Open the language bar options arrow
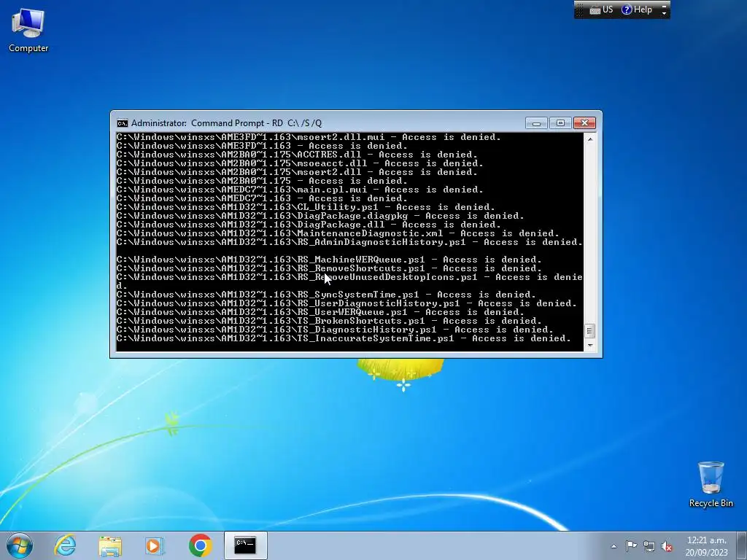This screenshot has height=560, width=747. click(664, 13)
